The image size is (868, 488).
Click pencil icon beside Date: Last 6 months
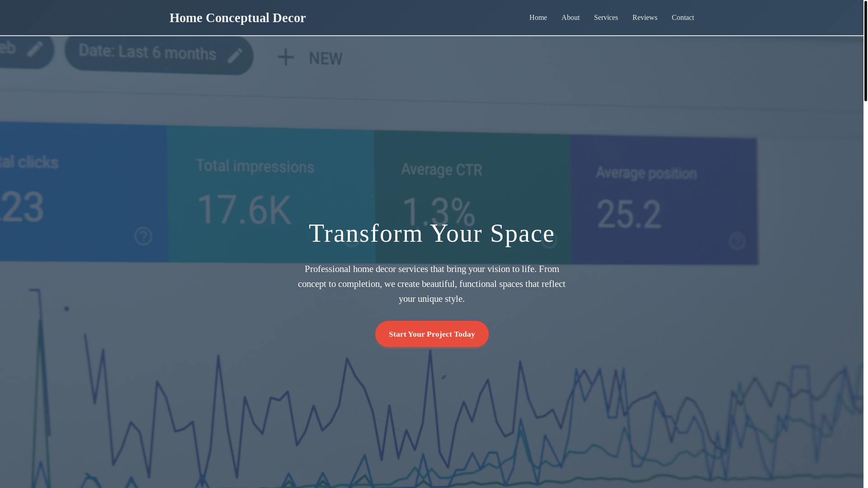pyautogui.click(x=235, y=56)
